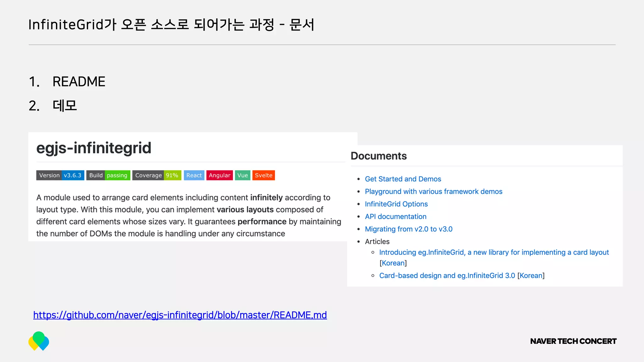Click the Coverage 91% badge

pos(157,175)
